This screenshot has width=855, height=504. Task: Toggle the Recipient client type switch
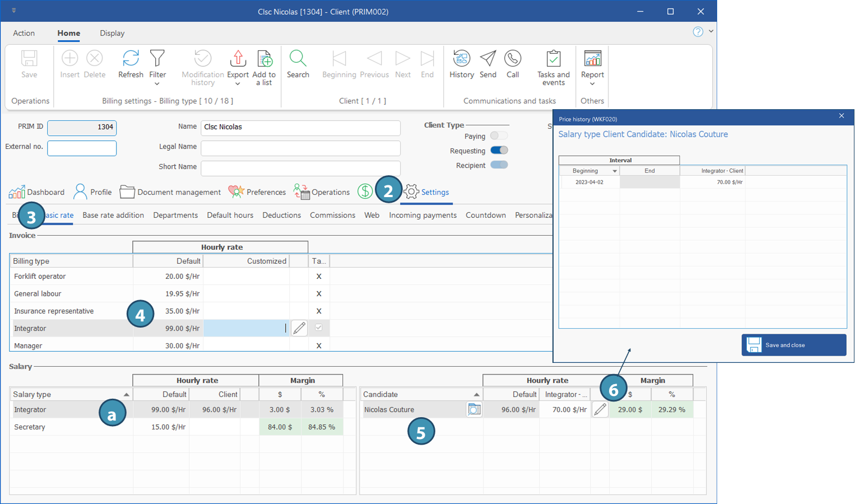(498, 165)
